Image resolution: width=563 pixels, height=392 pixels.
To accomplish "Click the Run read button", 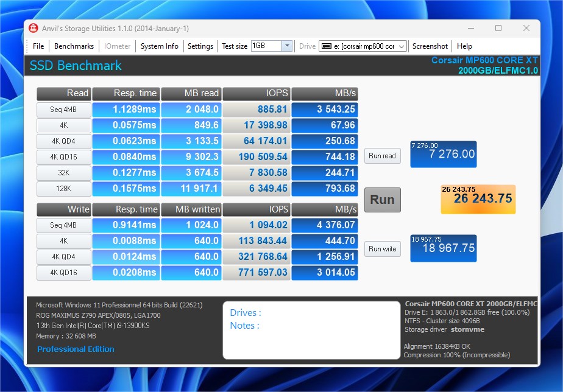I will (x=383, y=156).
